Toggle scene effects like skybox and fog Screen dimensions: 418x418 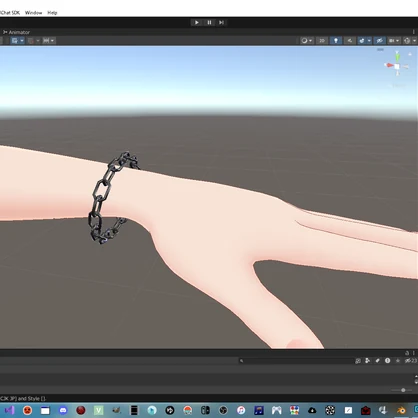362,41
